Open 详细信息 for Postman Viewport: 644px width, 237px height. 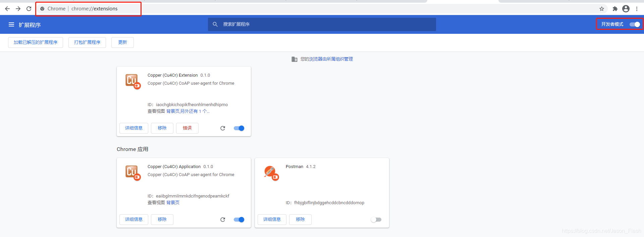point(272,220)
